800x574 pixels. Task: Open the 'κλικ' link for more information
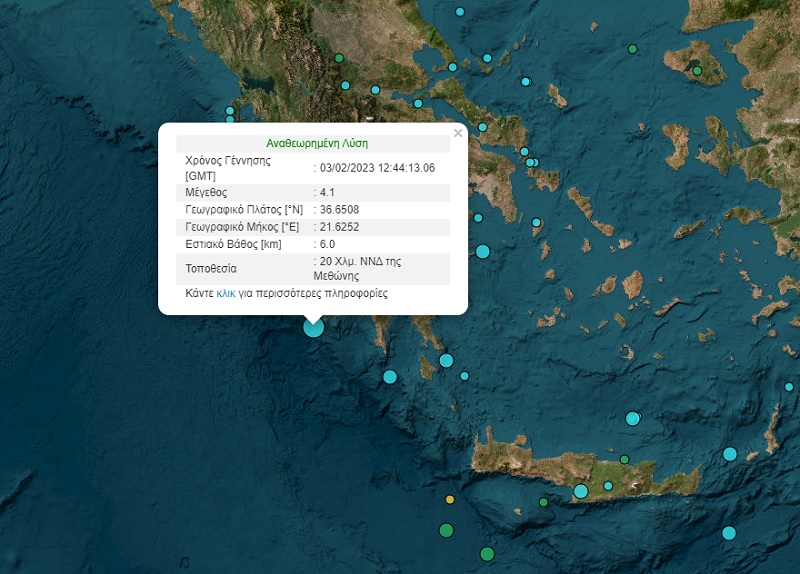[x=226, y=294]
